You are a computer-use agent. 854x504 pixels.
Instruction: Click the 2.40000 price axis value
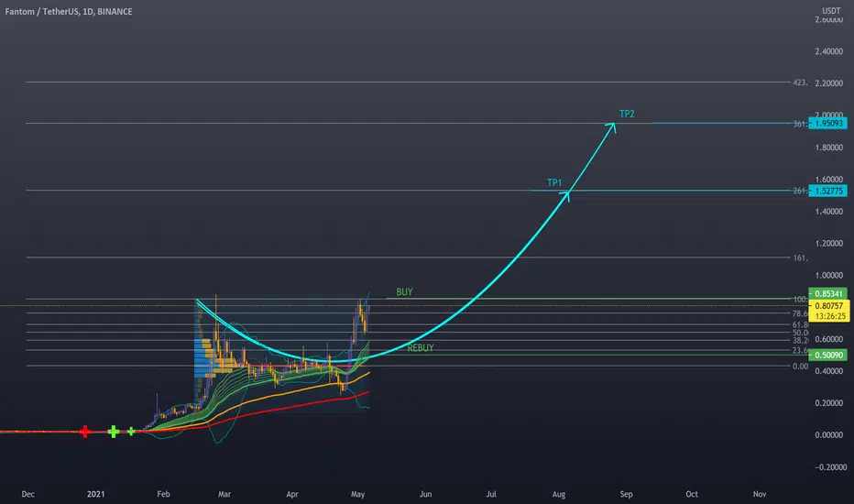(829, 51)
